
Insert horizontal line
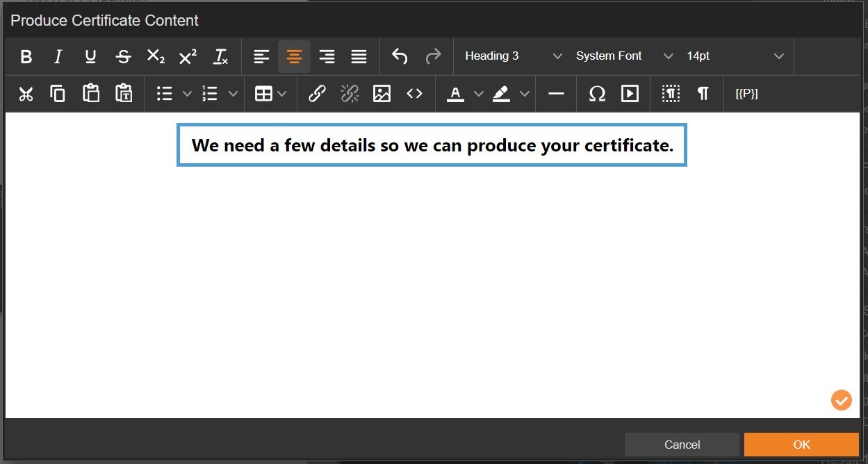click(x=556, y=94)
